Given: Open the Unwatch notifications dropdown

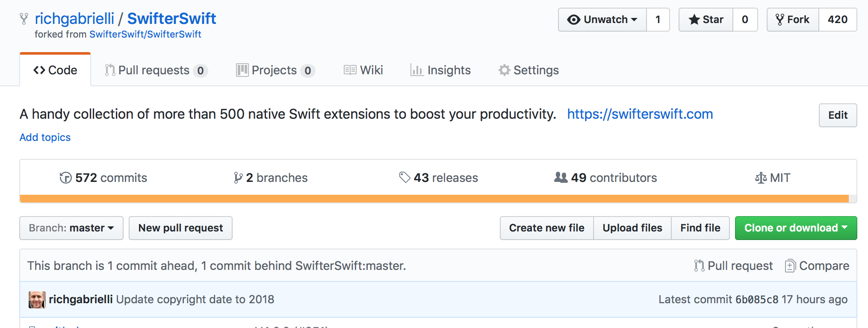Looking at the screenshot, I should point(602,20).
